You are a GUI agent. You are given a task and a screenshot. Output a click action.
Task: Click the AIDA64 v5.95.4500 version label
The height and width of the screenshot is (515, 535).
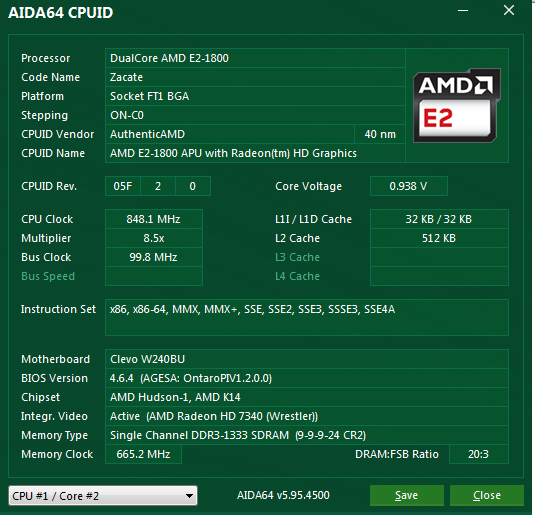pyautogui.click(x=284, y=495)
